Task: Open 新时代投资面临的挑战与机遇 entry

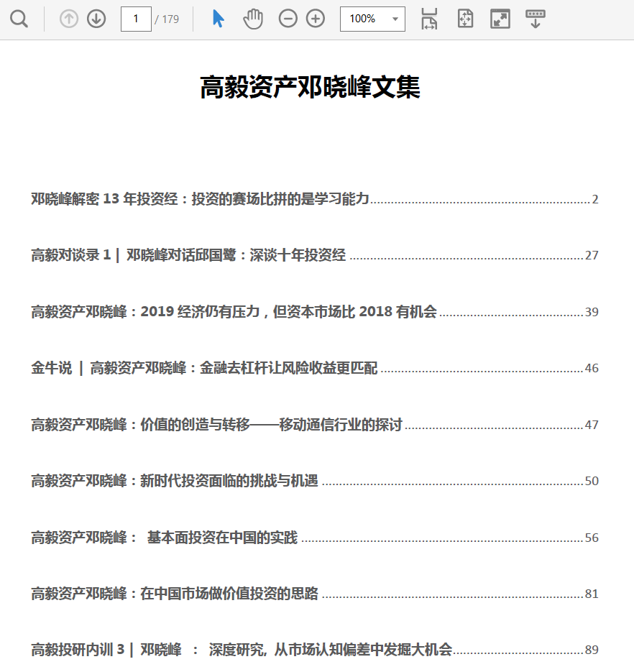Action: (x=174, y=481)
